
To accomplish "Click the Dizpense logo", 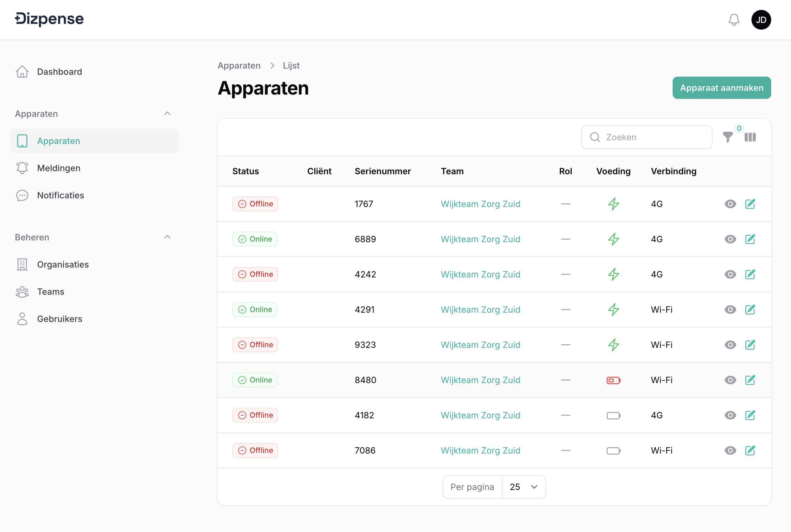I will point(49,19).
